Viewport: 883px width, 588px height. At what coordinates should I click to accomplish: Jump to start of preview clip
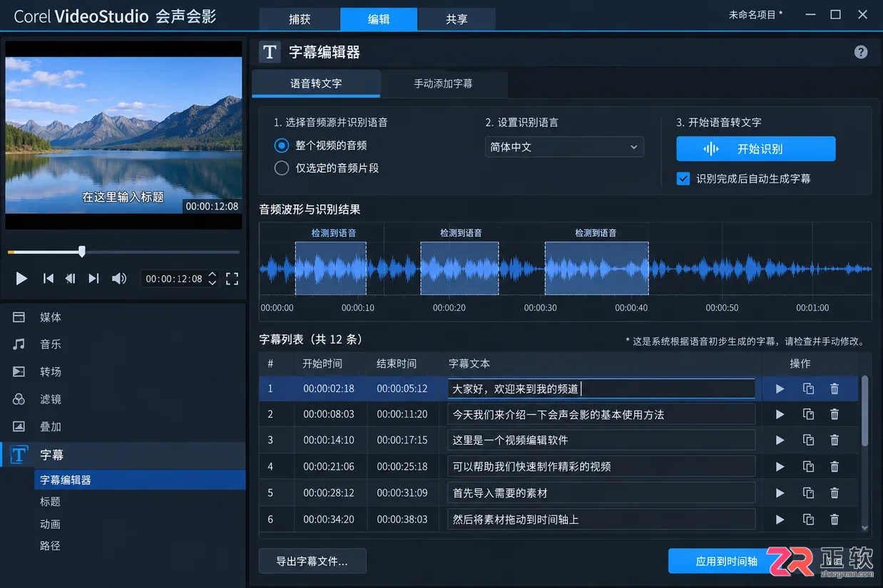(48, 279)
